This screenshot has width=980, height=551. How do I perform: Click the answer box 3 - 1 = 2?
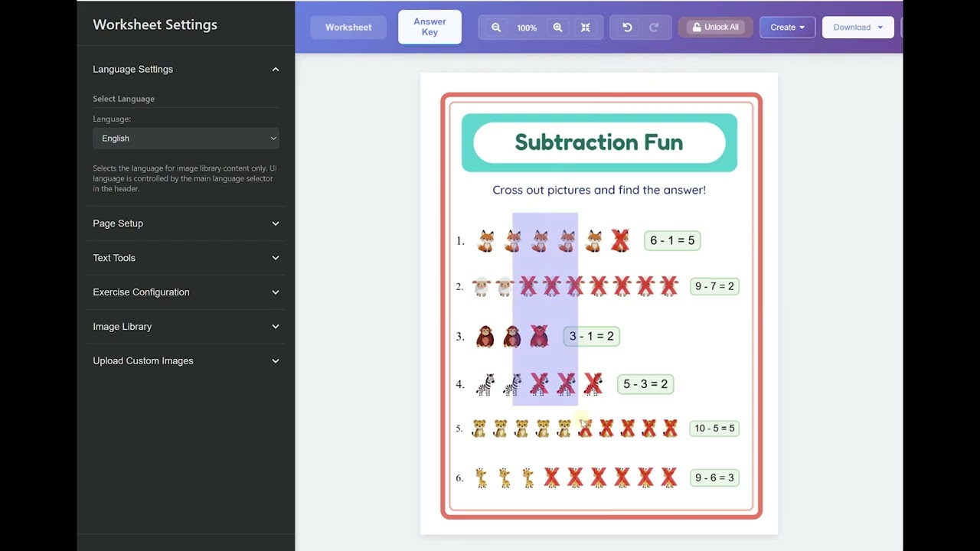pyautogui.click(x=591, y=336)
